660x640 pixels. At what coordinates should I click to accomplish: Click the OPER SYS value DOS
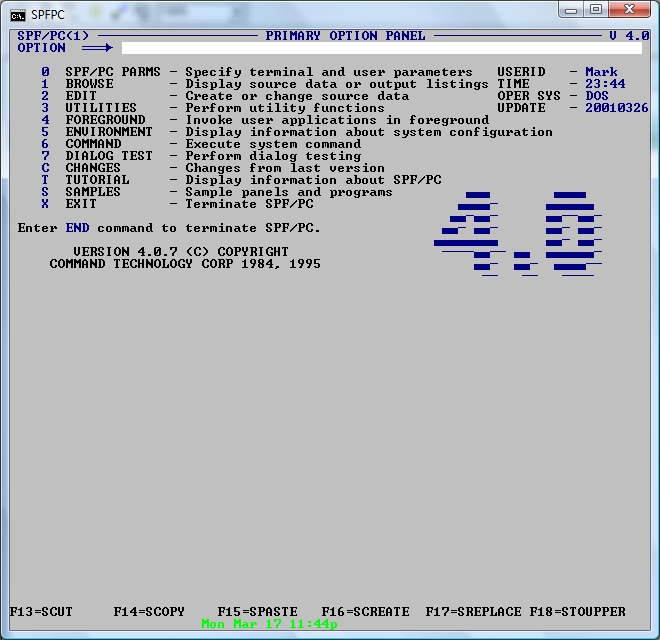tap(597, 96)
